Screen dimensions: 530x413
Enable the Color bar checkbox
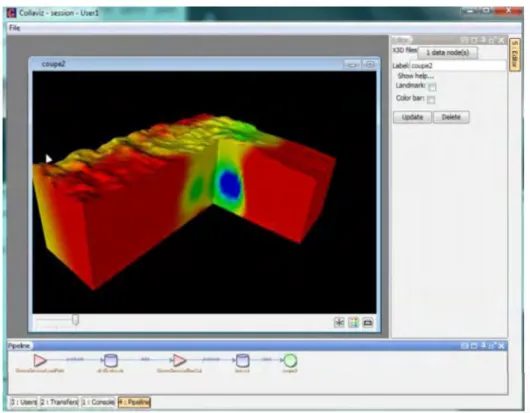pos(431,100)
